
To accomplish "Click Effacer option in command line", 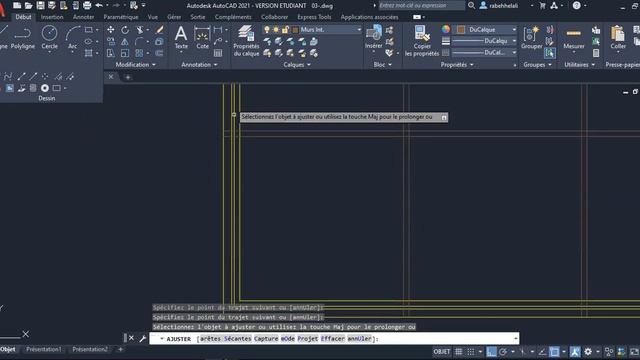I will click(333, 339).
